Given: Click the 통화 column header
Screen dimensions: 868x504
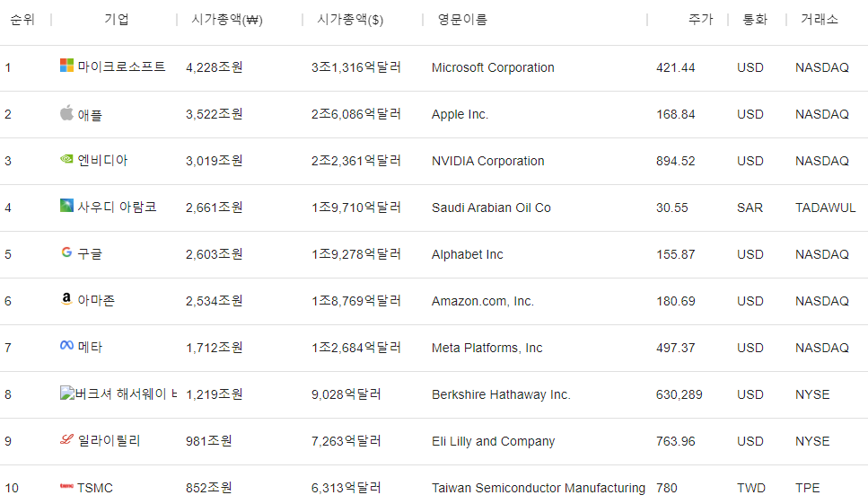Looking at the screenshot, I should pyautogui.click(x=755, y=20).
